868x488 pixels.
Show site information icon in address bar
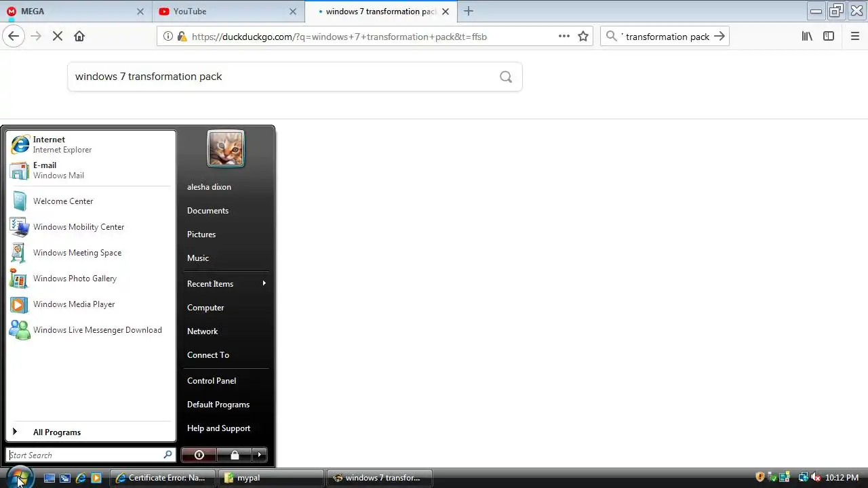[x=168, y=37]
